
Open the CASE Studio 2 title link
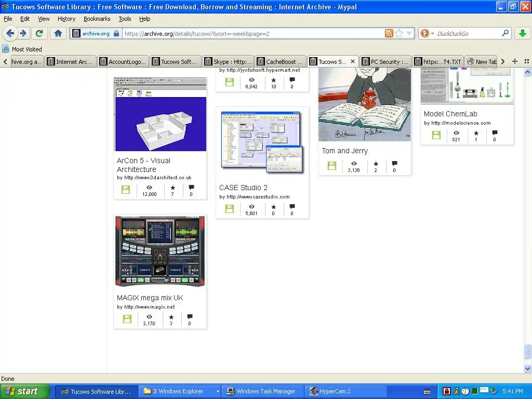(x=243, y=188)
